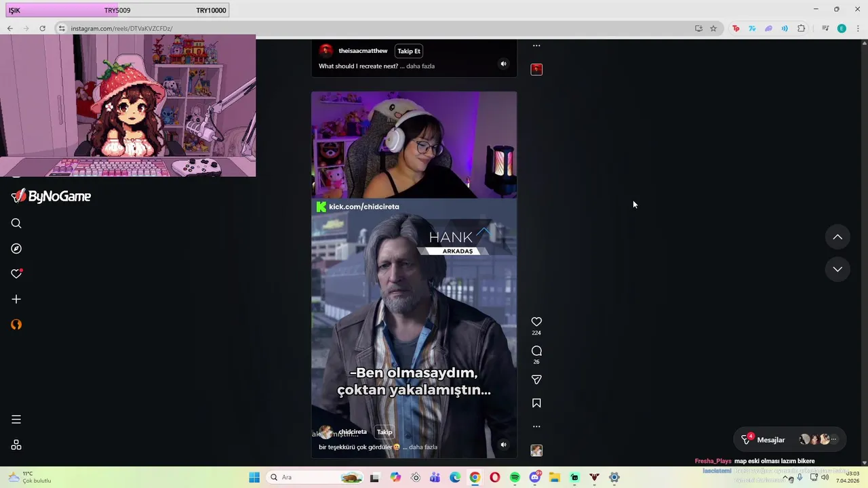The image size is (868, 488).
Task: Open the blue translate extension icon
Action: (x=752, y=28)
